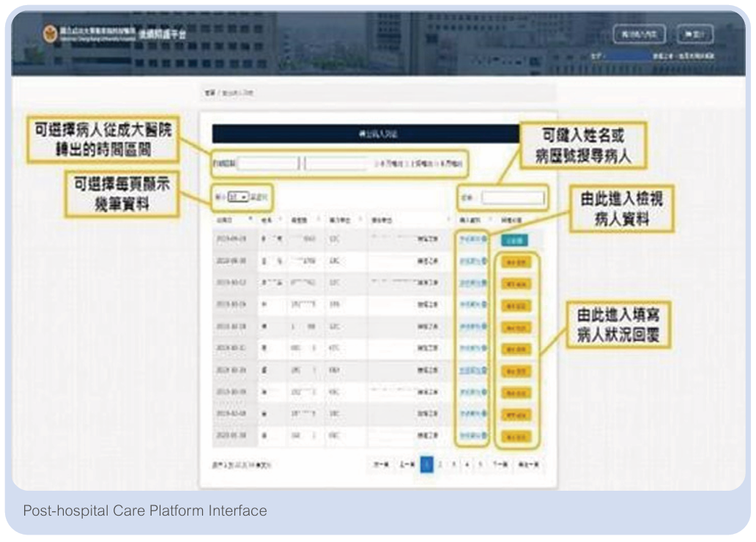Click the logout button in top right

(x=694, y=34)
